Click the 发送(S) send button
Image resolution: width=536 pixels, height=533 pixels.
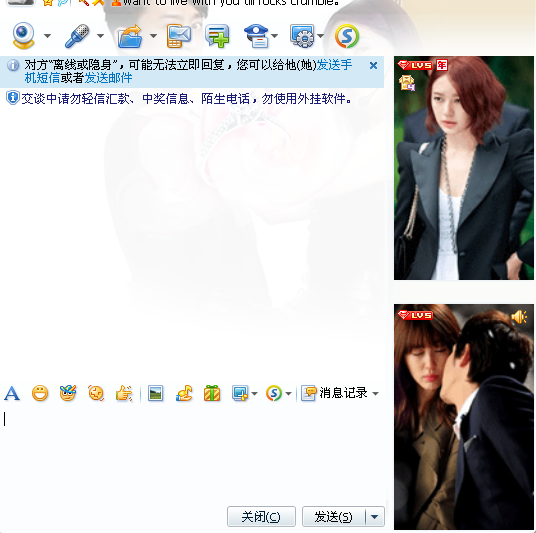(x=333, y=517)
